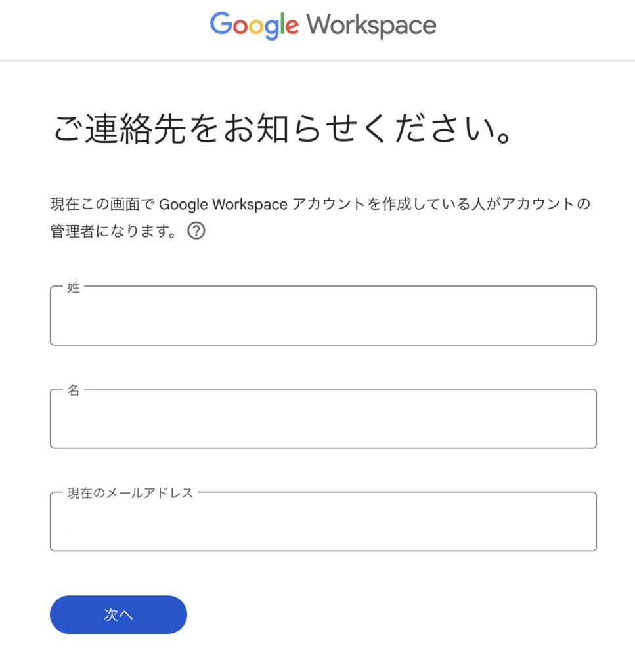Click the colorful Google wordmark
Image resolution: width=635 pixels, height=672 pixels.
[x=254, y=26]
